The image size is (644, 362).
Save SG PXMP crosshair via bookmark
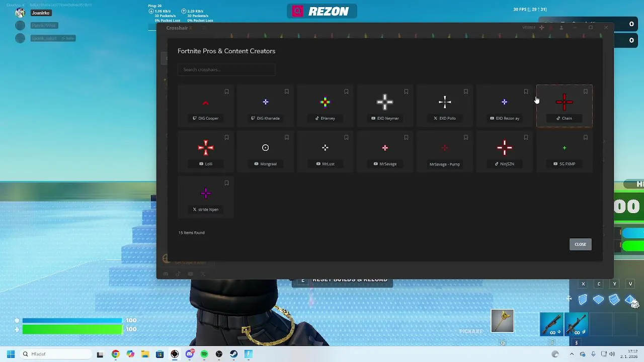(585, 137)
